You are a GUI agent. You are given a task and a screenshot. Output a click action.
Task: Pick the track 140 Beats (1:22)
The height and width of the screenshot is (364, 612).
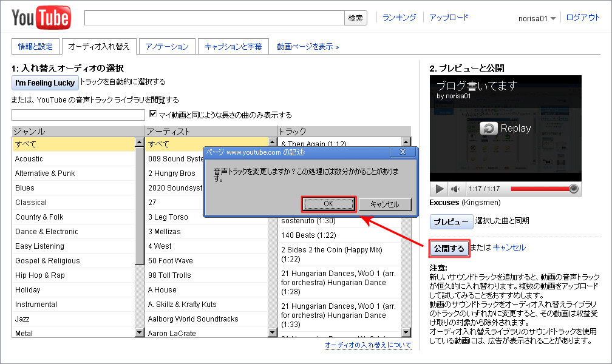pyautogui.click(x=340, y=235)
